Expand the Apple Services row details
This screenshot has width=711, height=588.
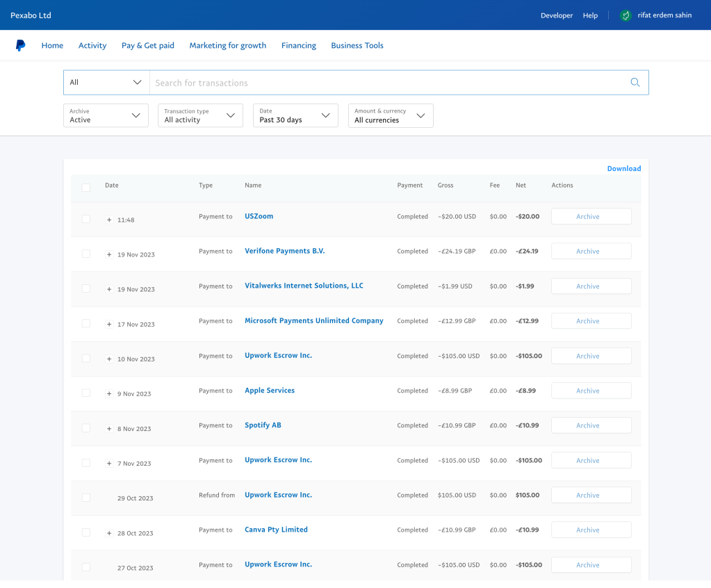click(109, 393)
